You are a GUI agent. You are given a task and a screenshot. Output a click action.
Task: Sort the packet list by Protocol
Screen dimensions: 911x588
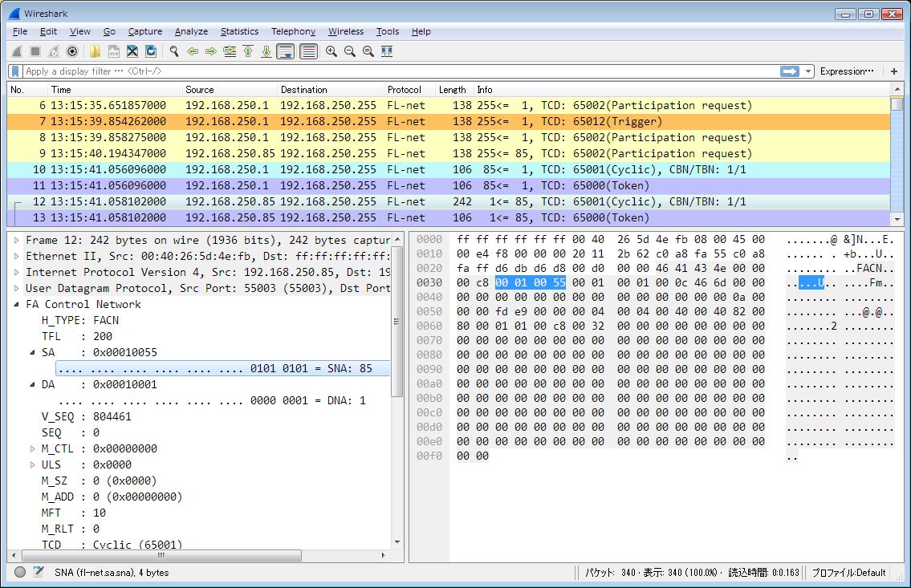(x=409, y=89)
